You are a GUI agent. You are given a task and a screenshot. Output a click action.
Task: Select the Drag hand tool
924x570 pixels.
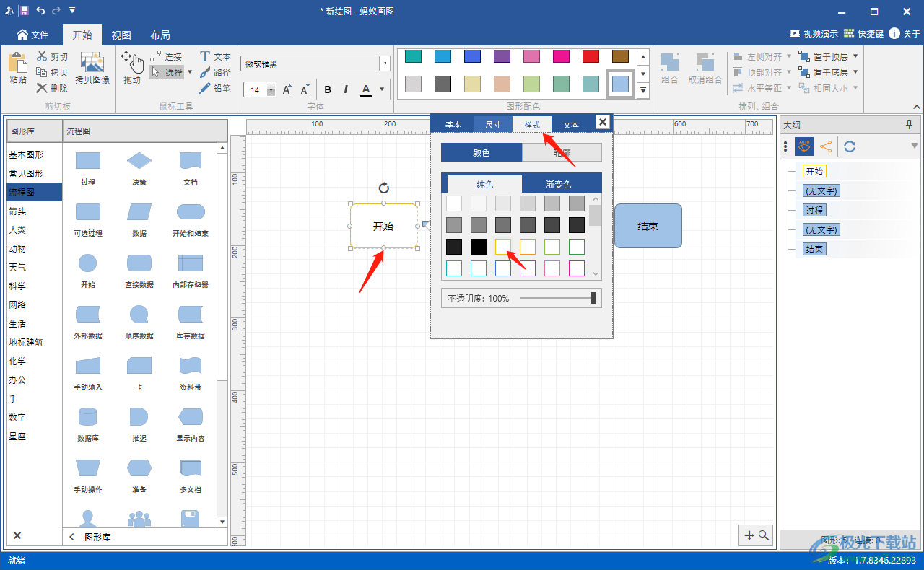point(132,61)
